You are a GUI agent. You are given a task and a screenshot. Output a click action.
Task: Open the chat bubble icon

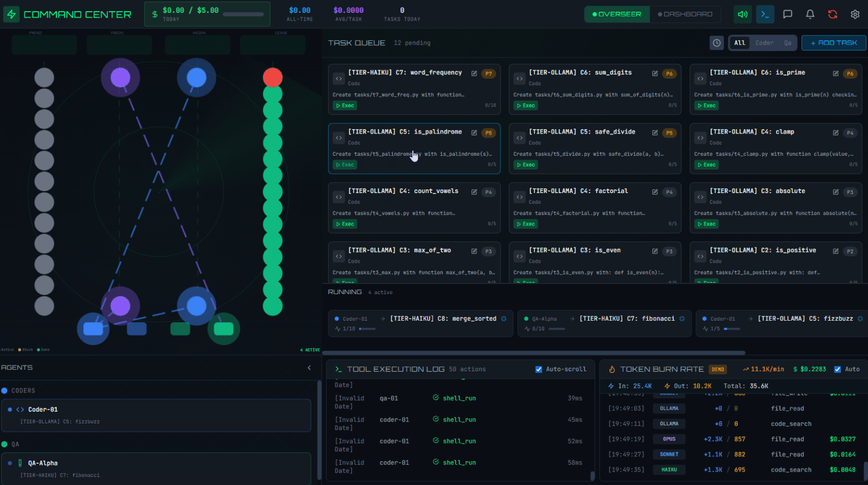coord(788,14)
